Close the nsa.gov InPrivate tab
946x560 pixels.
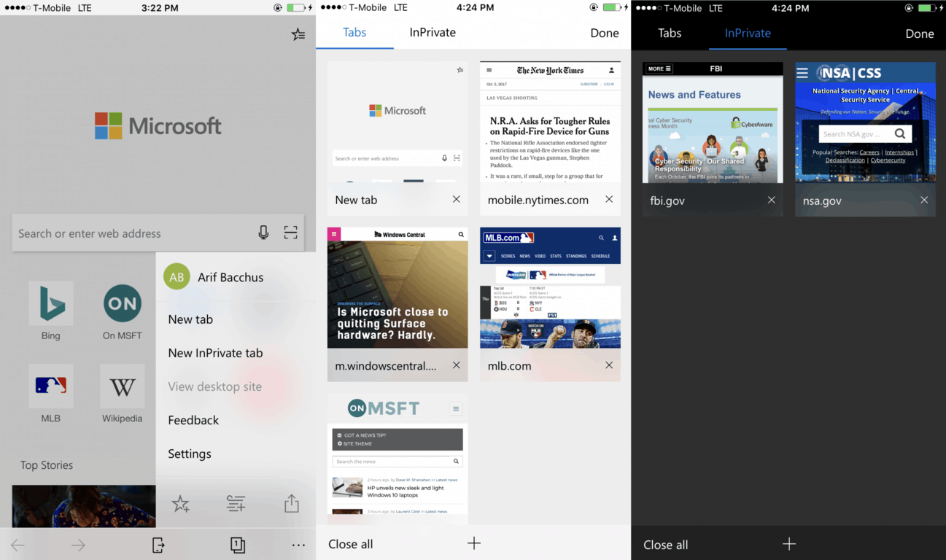point(924,200)
